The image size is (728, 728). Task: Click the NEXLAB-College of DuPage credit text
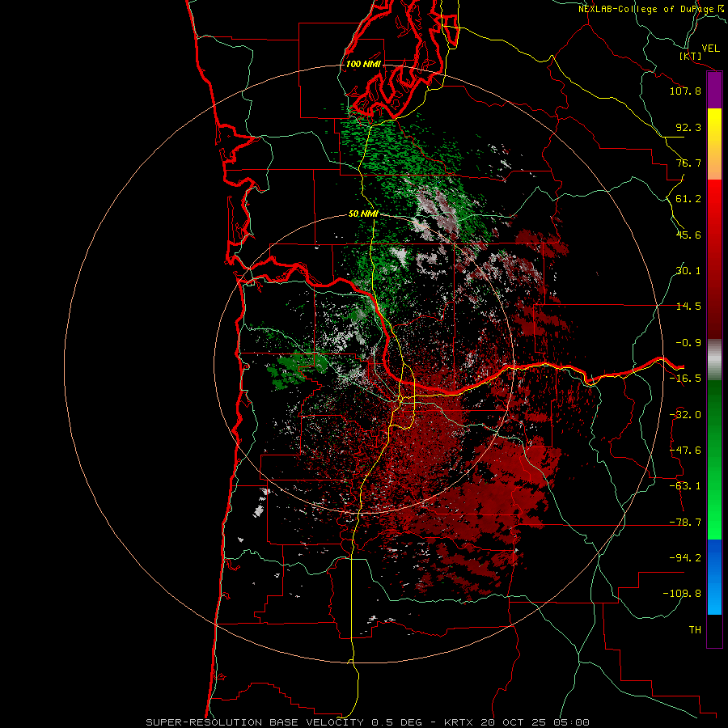[x=653, y=9]
